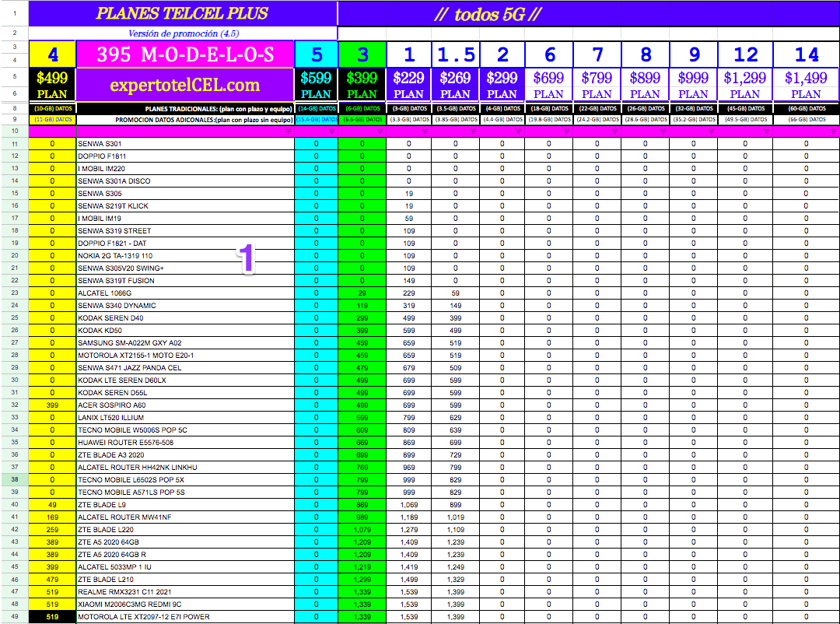Select the 'ACER SOSPIRO A60' model cell

coord(185,405)
